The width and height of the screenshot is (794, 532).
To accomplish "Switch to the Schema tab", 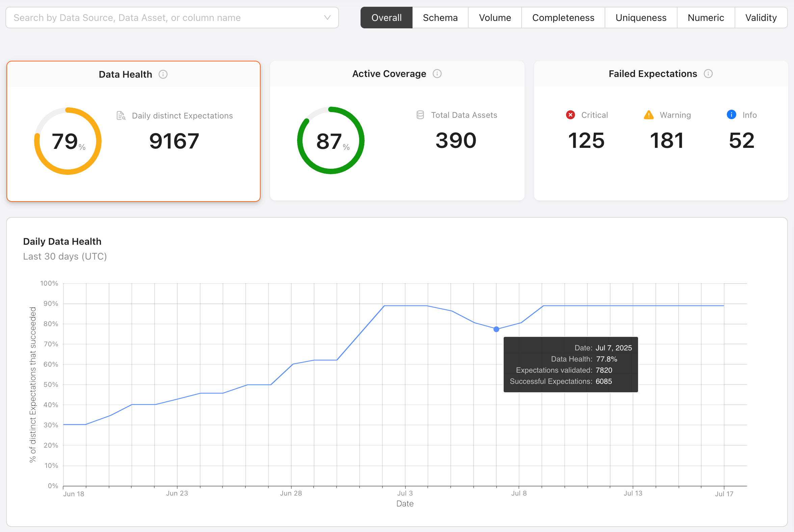I will (x=440, y=17).
